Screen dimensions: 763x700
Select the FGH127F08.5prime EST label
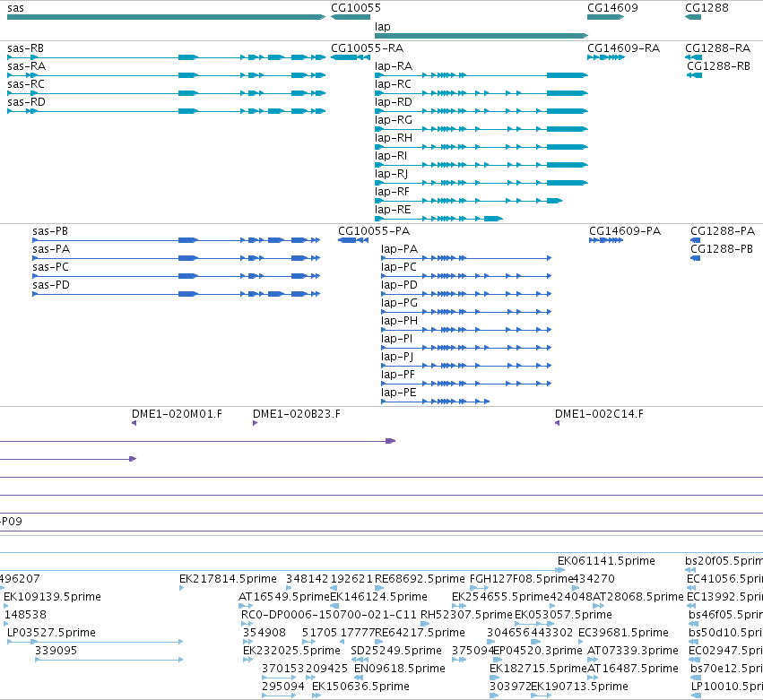(x=521, y=579)
